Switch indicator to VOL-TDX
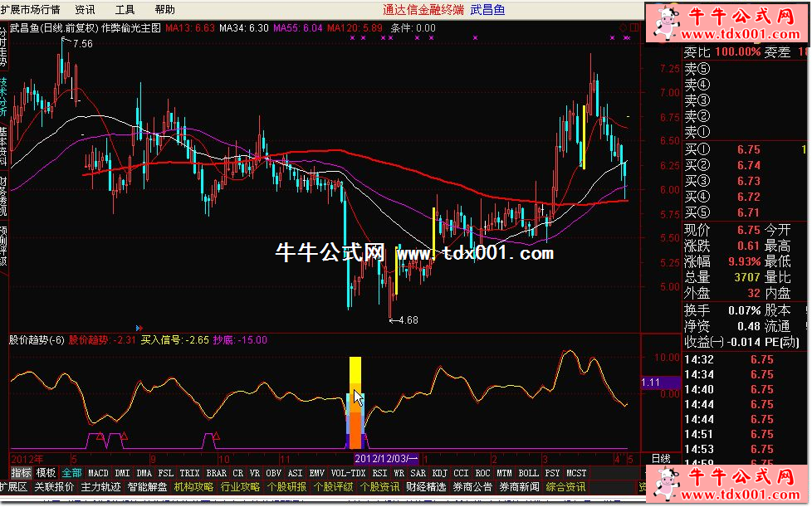The width and height of the screenshot is (812, 507). click(x=348, y=473)
